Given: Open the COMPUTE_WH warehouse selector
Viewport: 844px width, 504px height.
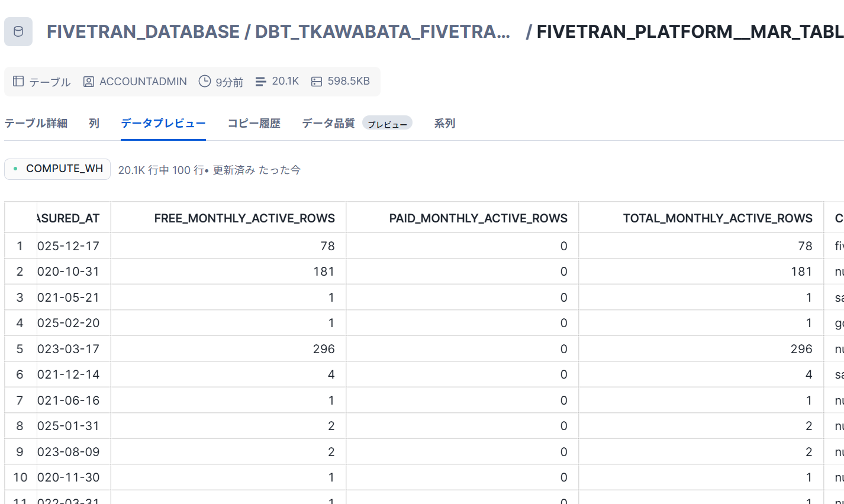Looking at the screenshot, I should (x=57, y=169).
